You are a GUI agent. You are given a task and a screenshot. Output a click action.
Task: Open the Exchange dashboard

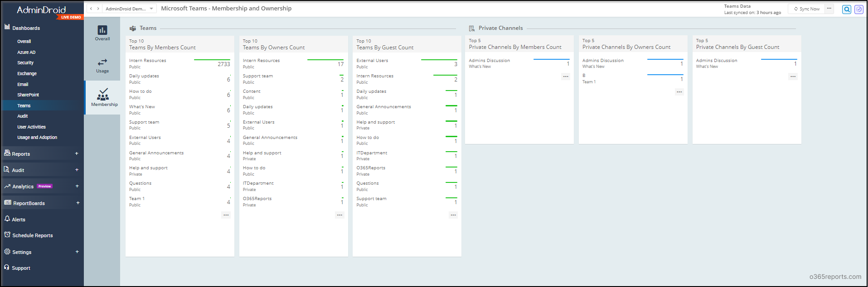tap(27, 73)
